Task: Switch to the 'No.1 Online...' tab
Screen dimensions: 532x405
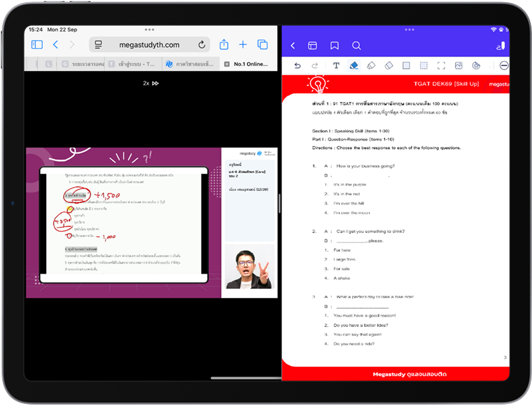Action: [x=251, y=64]
